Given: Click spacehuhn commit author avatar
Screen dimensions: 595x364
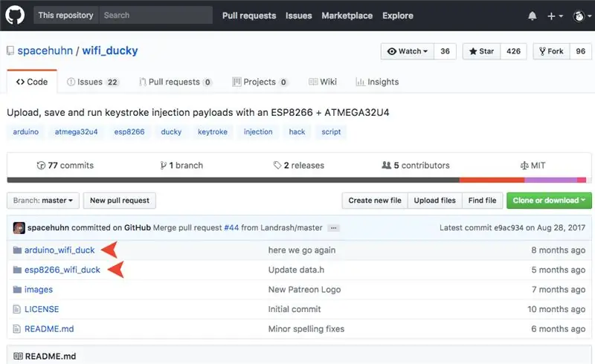Looking at the screenshot, I should click(19, 228).
